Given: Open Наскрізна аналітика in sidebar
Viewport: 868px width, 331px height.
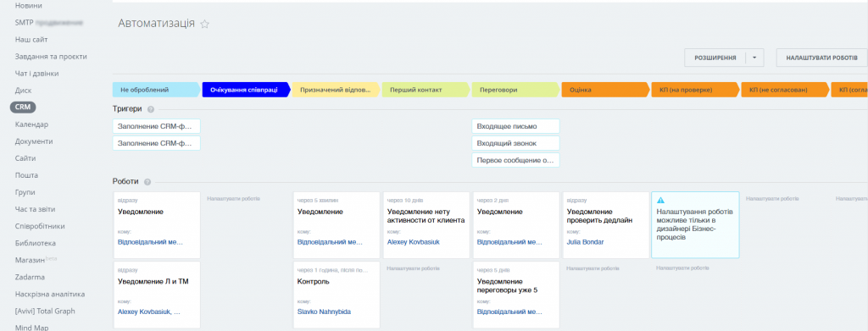Looking at the screenshot, I should [50, 294].
